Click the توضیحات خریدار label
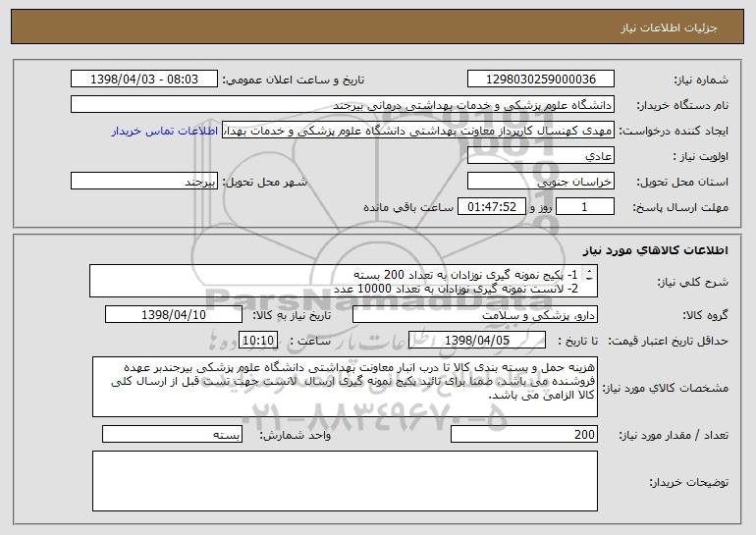Viewport: 756px width, 535px height. tap(688, 482)
